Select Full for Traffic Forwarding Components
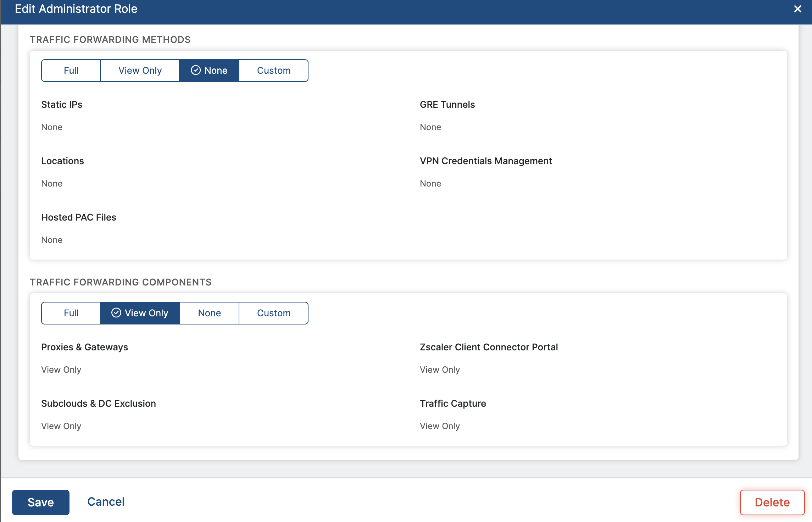The image size is (812, 522). click(71, 313)
